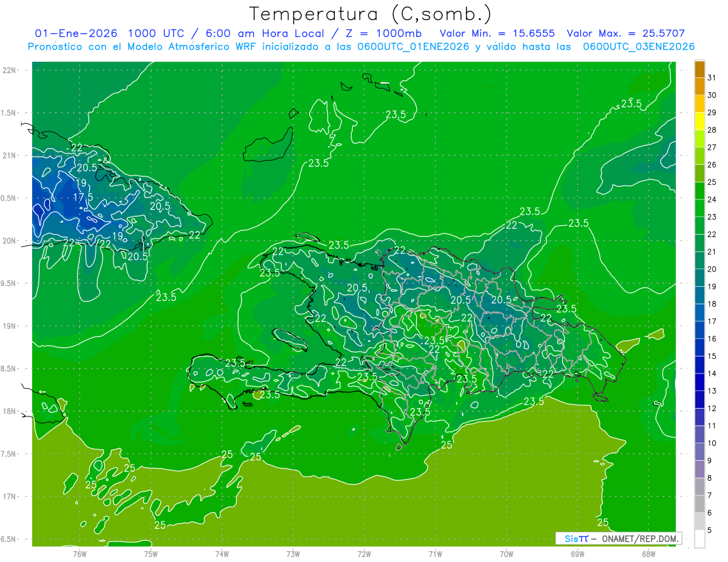
Task: Click 'Valor Min. = 15.6555' text
Action: 497,33
